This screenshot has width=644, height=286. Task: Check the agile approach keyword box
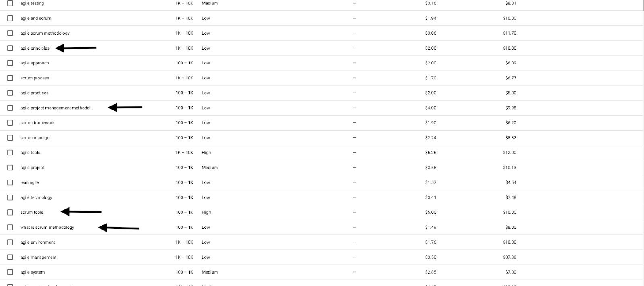click(10, 63)
